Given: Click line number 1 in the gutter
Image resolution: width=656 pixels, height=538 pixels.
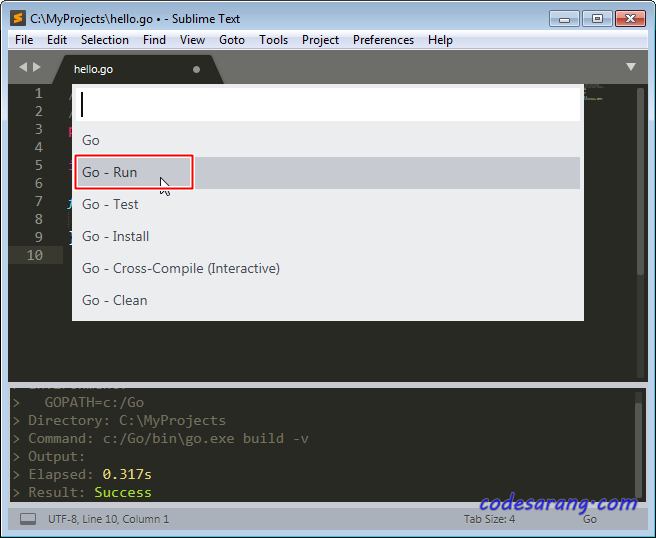Looking at the screenshot, I should click(38, 93).
